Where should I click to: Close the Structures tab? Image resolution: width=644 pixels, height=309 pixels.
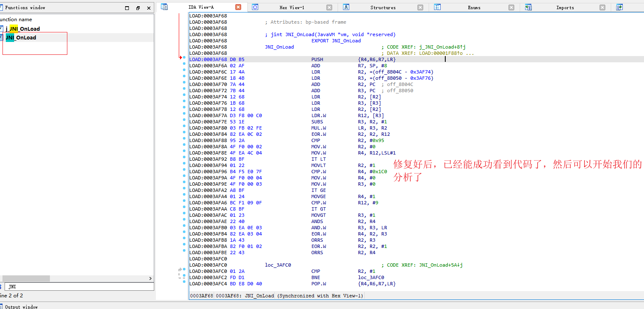pos(420,7)
